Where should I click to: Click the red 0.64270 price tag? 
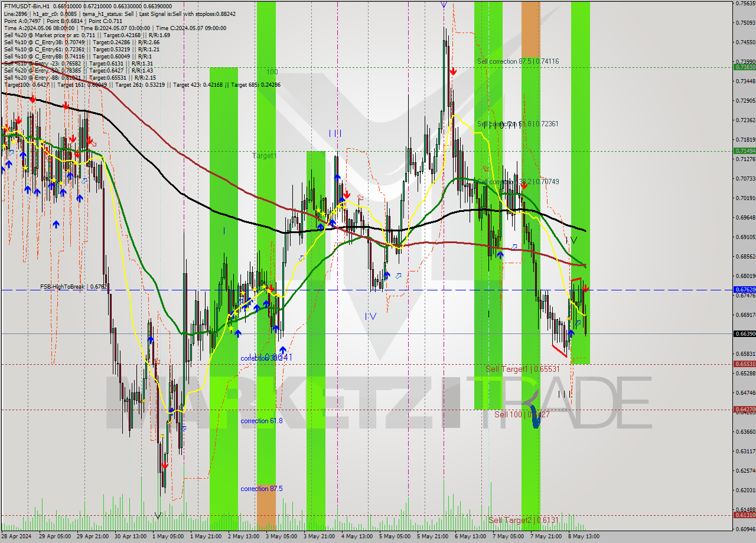coord(744,410)
